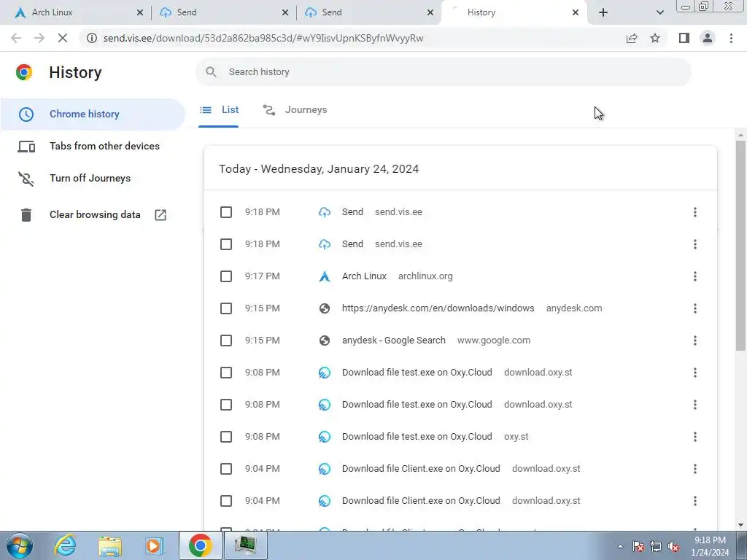This screenshot has height=560, width=747.
Task: Click the Arch Linux favicon in history row
Action: click(x=325, y=276)
